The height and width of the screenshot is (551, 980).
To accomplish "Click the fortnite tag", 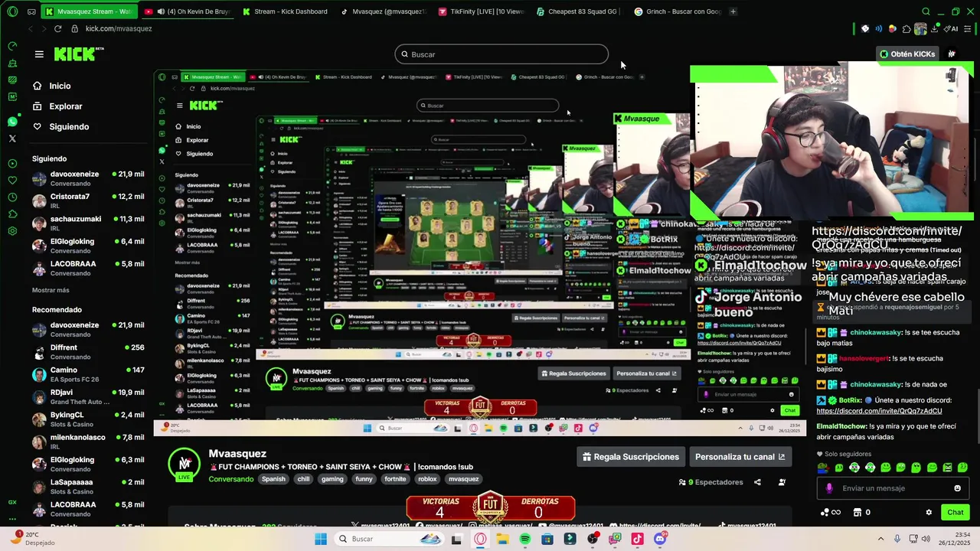I will [395, 479].
